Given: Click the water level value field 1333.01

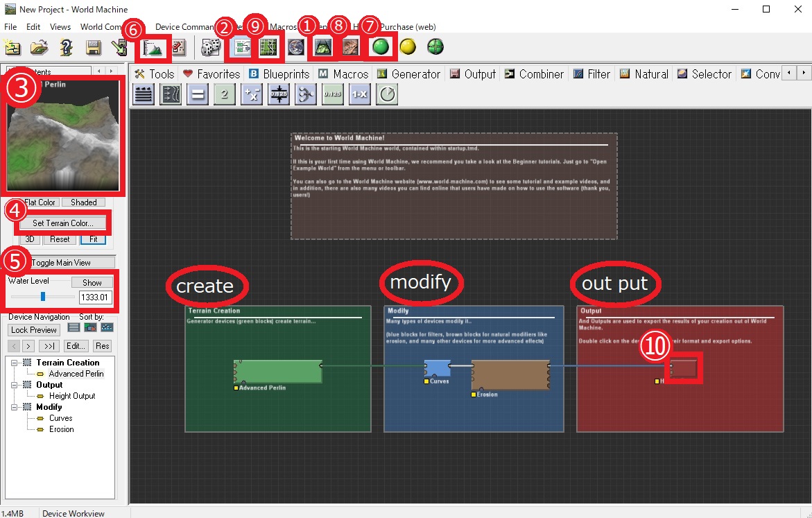Looking at the screenshot, I should pyautogui.click(x=95, y=297).
